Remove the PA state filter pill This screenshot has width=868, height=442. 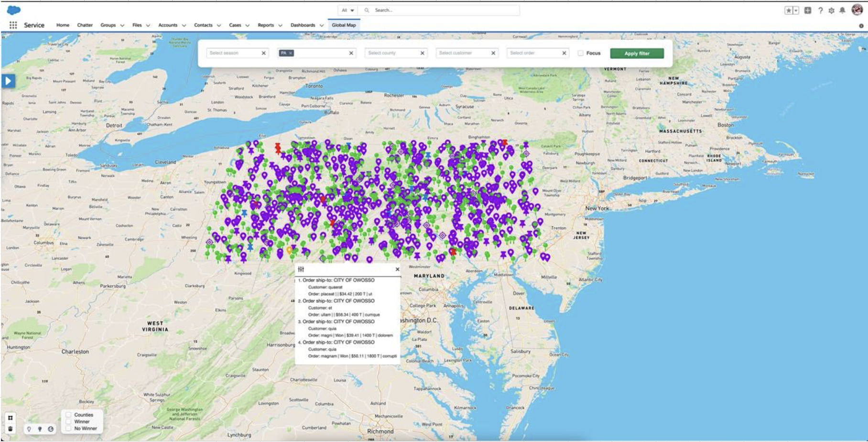pos(290,53)
